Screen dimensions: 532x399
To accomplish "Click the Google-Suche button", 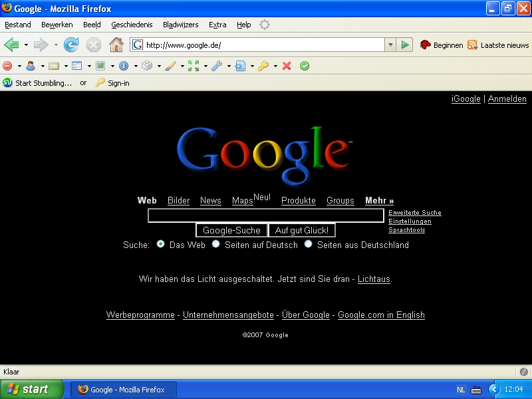I will [x=231, y=230].
